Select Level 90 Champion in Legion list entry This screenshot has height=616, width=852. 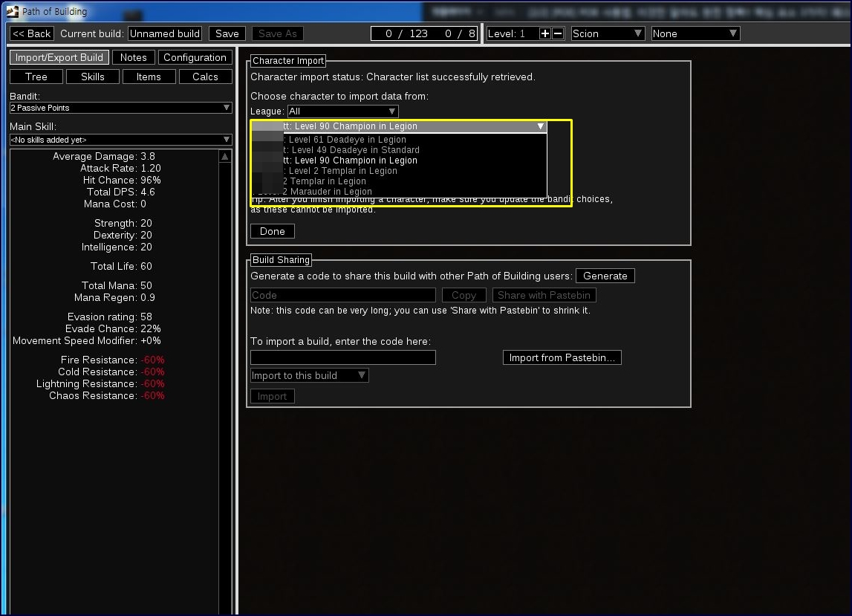pos(400,161)
